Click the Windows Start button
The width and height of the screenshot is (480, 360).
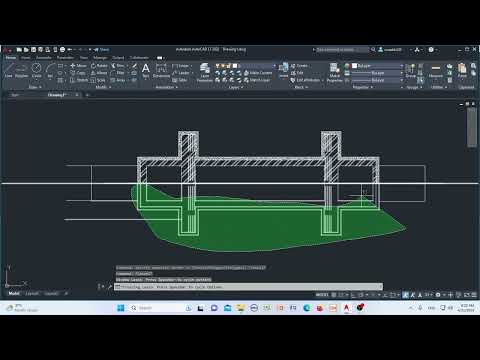121,308
